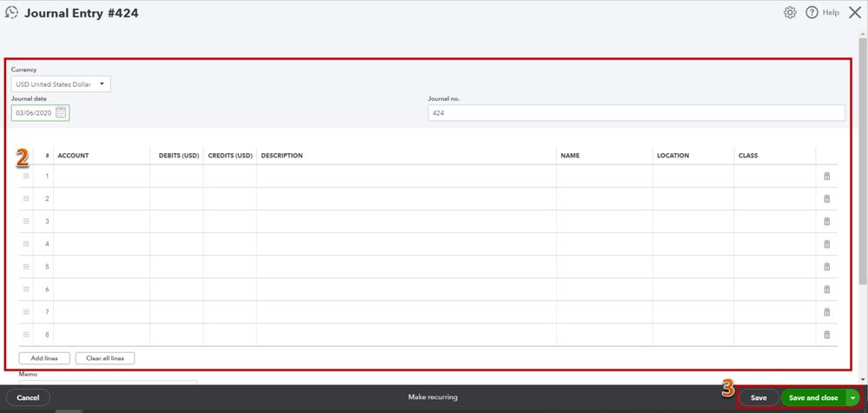Click the ACCOUNT column header
Screen dimensions: 868x413
(73, 156)
